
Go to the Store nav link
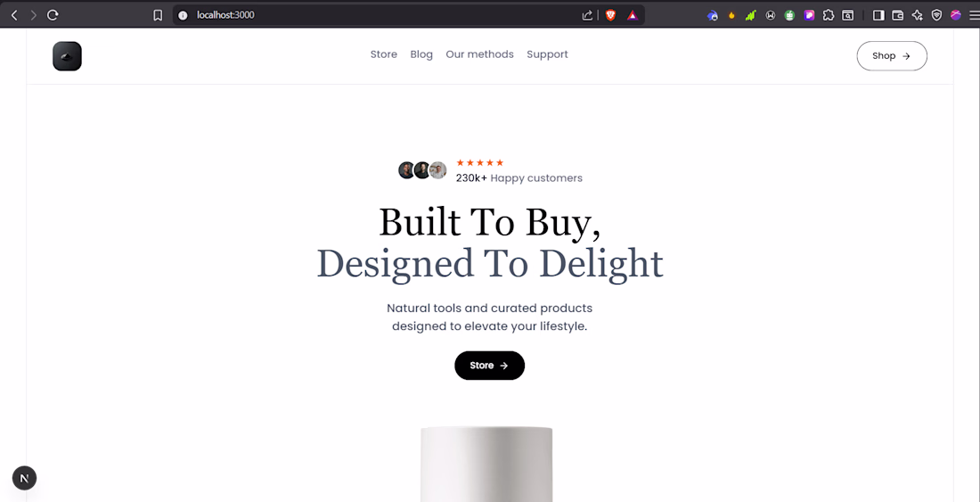coord(384,54)
